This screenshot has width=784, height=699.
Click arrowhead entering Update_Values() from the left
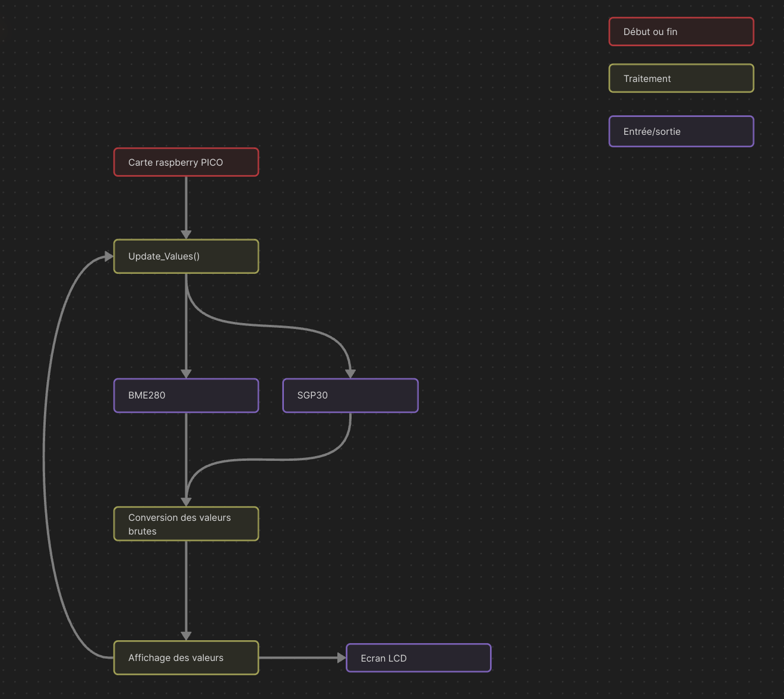109,257
